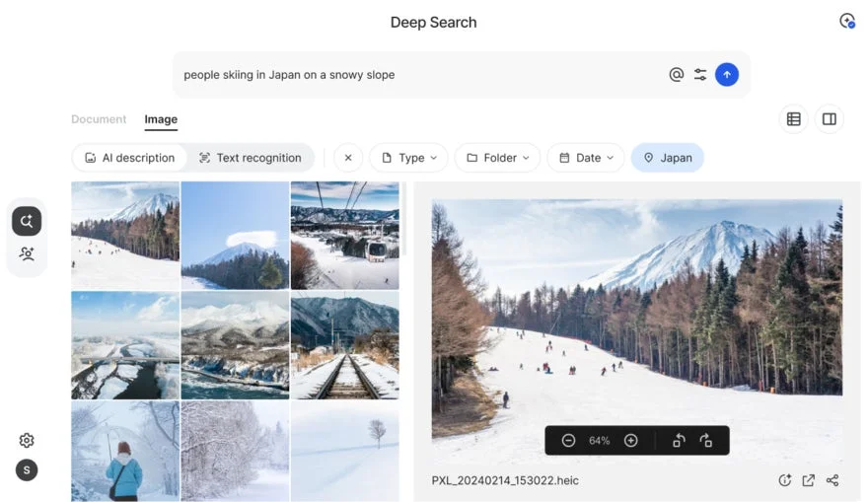Rotate preview image clockwise
Image resolution: width=868 pixels, height=502 pixels.
pyautogui.click(x=706, y=441)
